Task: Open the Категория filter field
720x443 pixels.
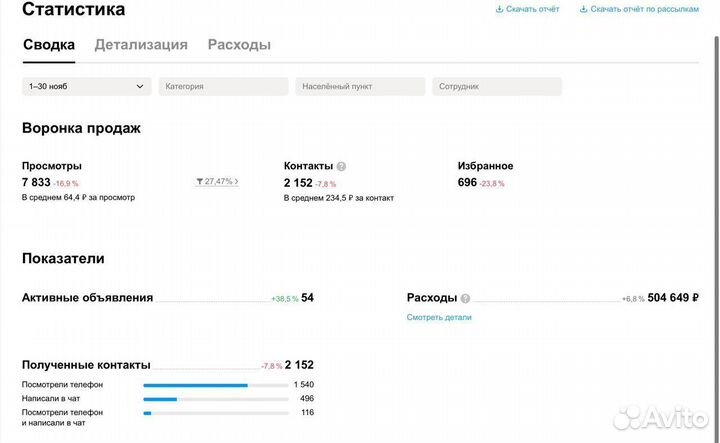Action: coord(224,87)
